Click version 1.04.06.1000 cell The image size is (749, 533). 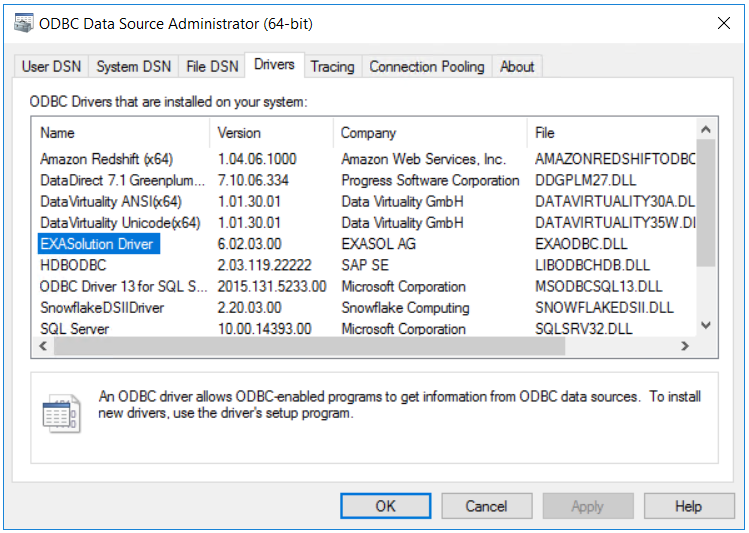pos(257,159)
